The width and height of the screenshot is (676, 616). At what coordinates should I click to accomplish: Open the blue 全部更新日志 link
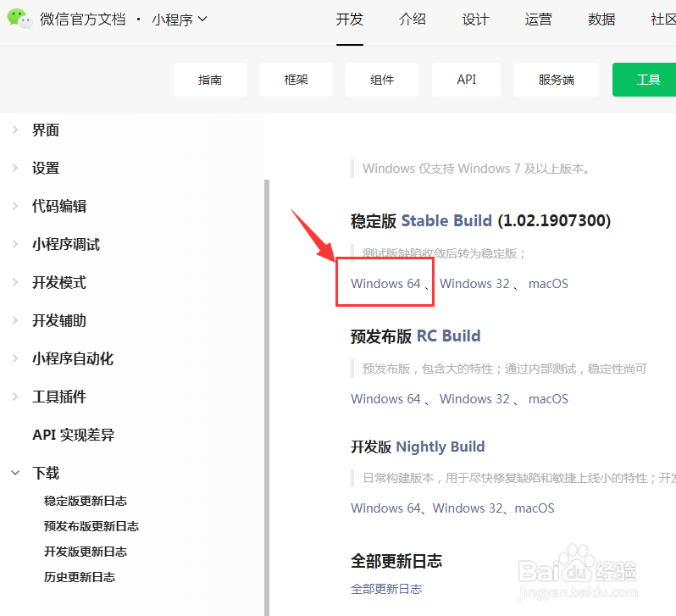click(x=386, y=589)
